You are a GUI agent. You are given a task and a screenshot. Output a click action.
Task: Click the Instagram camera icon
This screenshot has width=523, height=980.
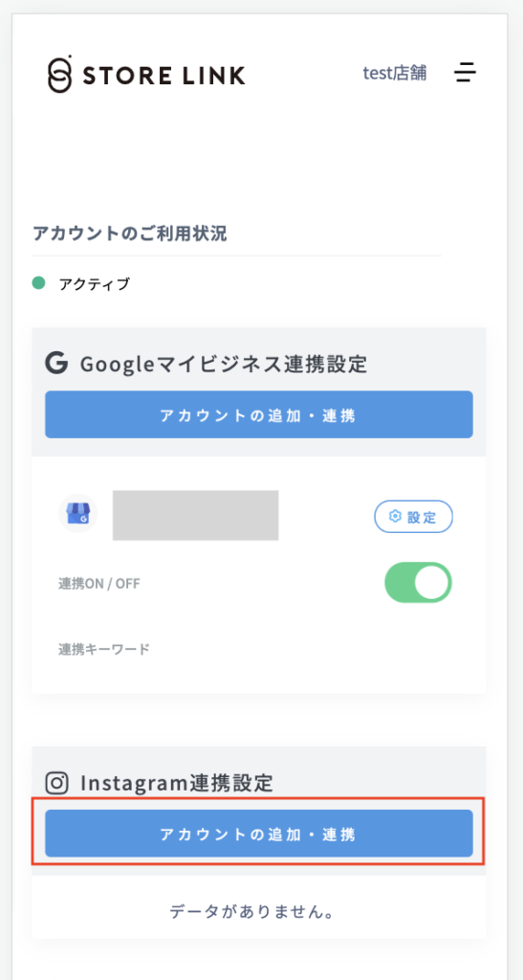pos(56,783)
